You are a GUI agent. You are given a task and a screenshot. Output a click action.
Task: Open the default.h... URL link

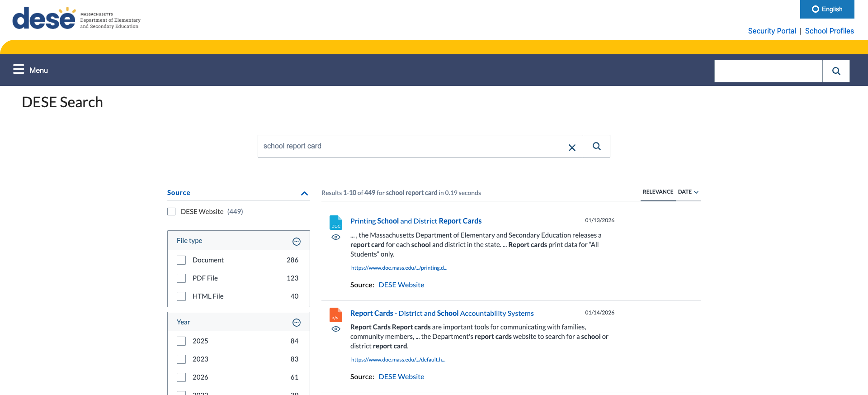[398, 360]
